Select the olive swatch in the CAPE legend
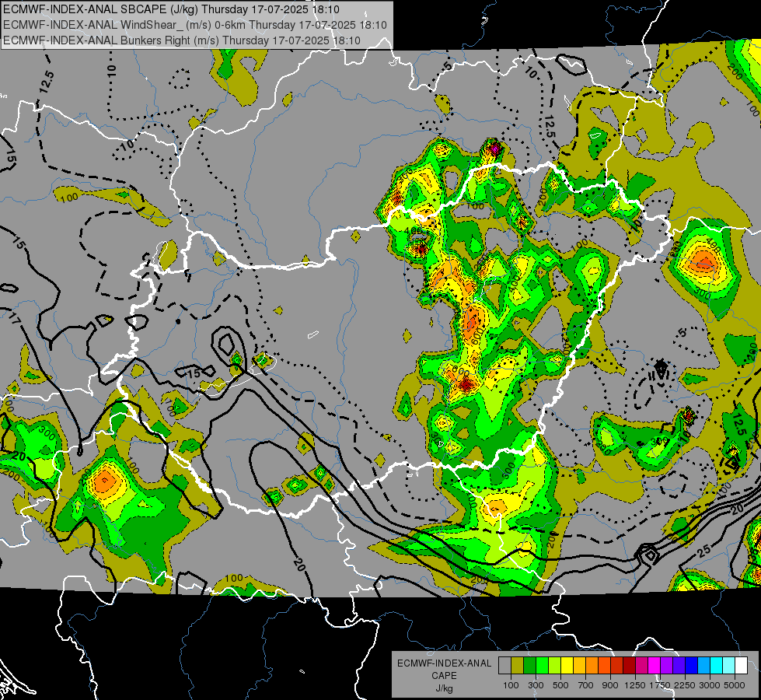Image resolution: width=761 pixels, height=700 pixels. click(518, 665)
